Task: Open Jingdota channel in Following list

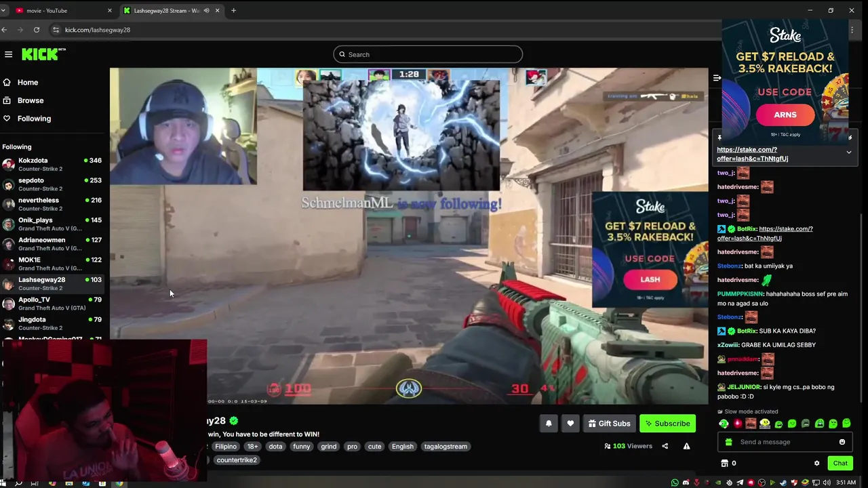Action: click(52, 323)
